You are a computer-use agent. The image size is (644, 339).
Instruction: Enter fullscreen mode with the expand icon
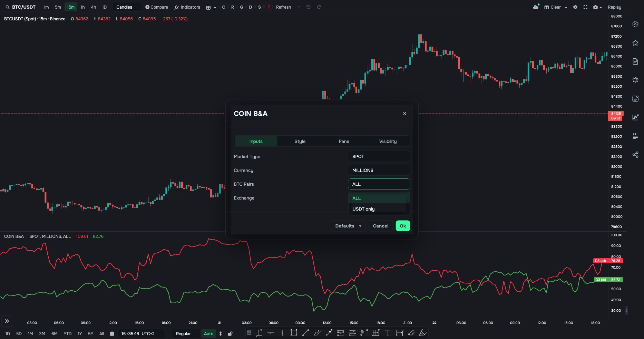(585, 7)
